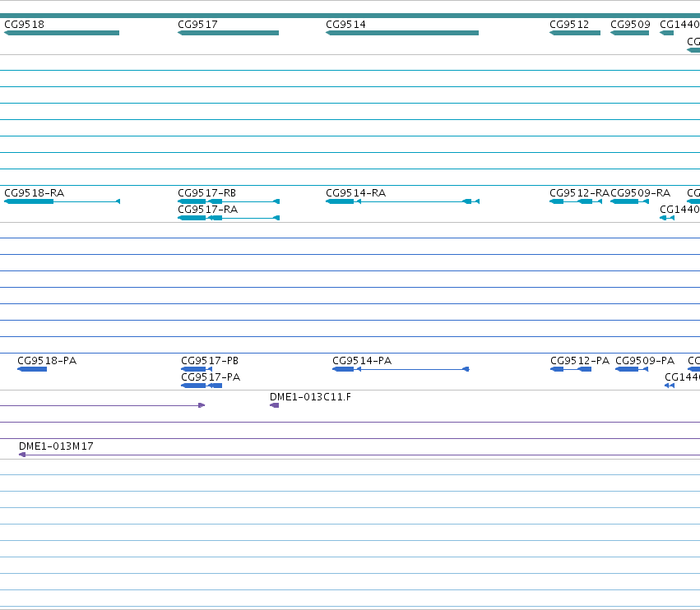Click the DME1-013C11.F label
The width and height of the screenshot is (700, 610).
point(310,397)
